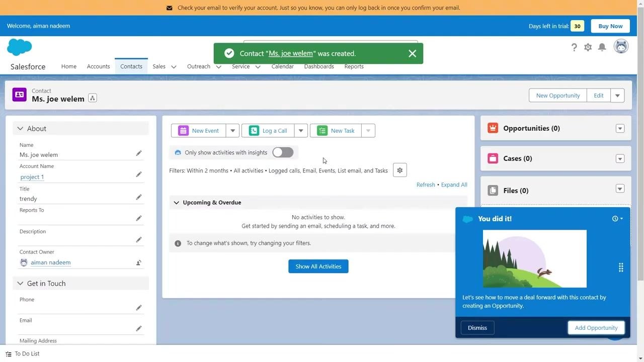Click the Expand All link
The height and width of the screenshot is (362, 644).
454,185
